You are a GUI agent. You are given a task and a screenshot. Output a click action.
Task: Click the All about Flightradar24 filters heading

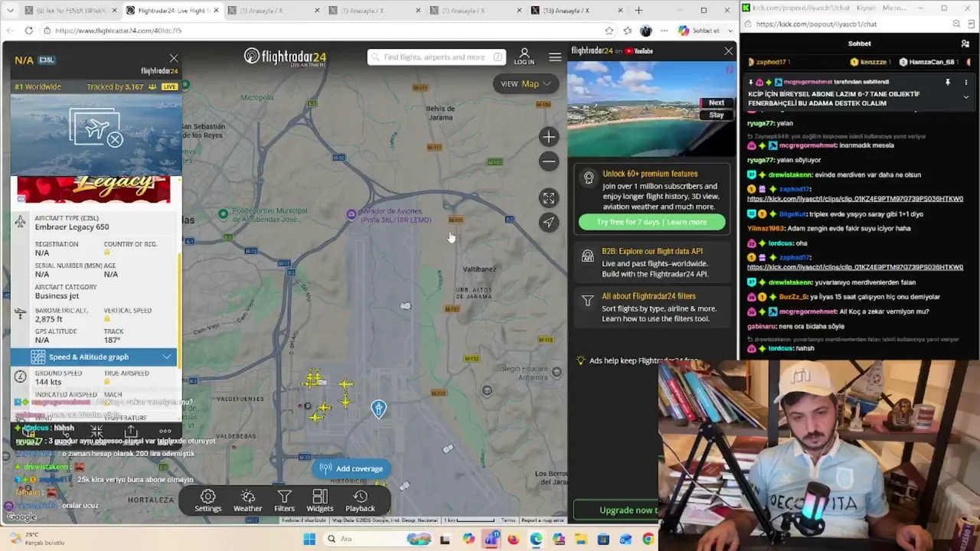648,296
